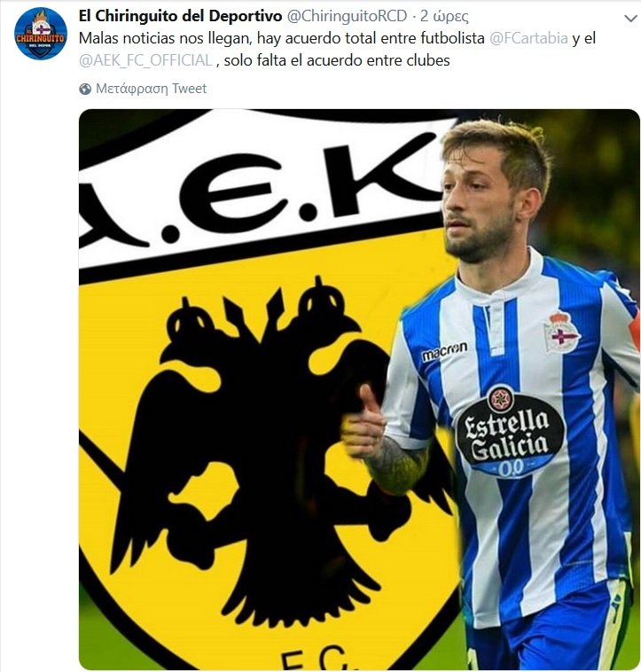
Task: Click the globe translation icon
Action: [85, 89]
